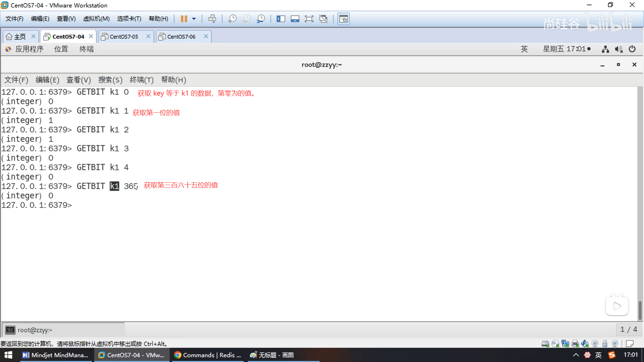Image resolution: width=644 pixels, height=362 pixels.
Task: Open Mindjet MindManager from the taskbar
Action: point(55,355)
